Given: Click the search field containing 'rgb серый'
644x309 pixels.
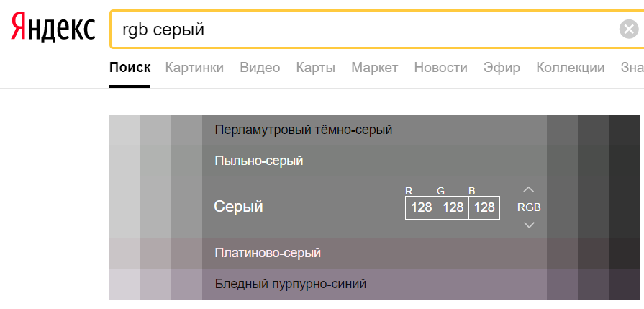Looking at the screenshot, I should tap(360, 30).
